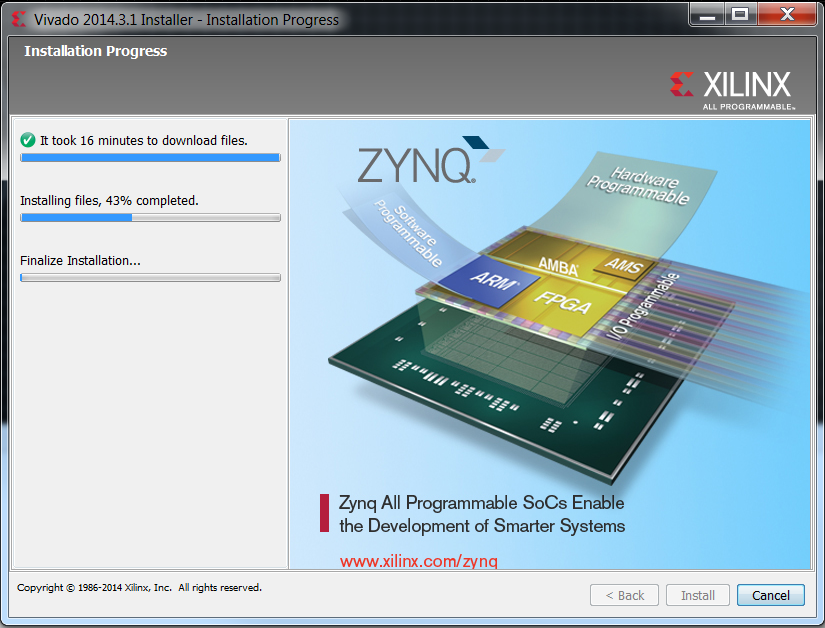The image size is (825, 628).
Task: Click 'Zynq All Programmable SoCs Enable' caption
Action: (481, 502)
